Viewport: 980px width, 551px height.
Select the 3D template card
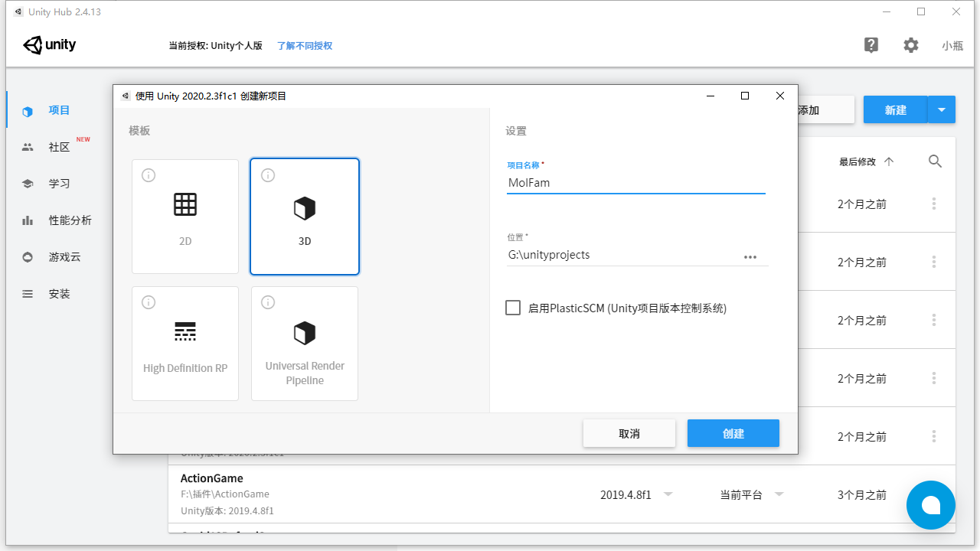(305, 217)
